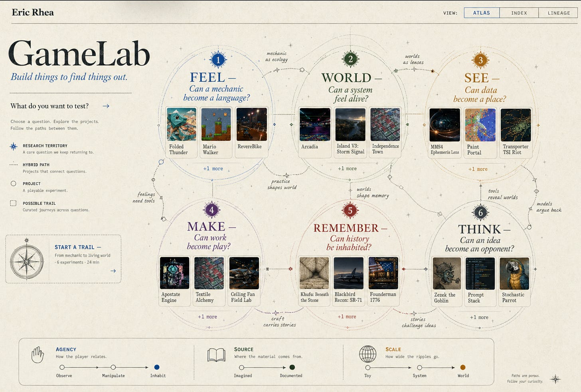Click the compass rose icon
This screenshot has width=581, height=392.
point(27,261)
